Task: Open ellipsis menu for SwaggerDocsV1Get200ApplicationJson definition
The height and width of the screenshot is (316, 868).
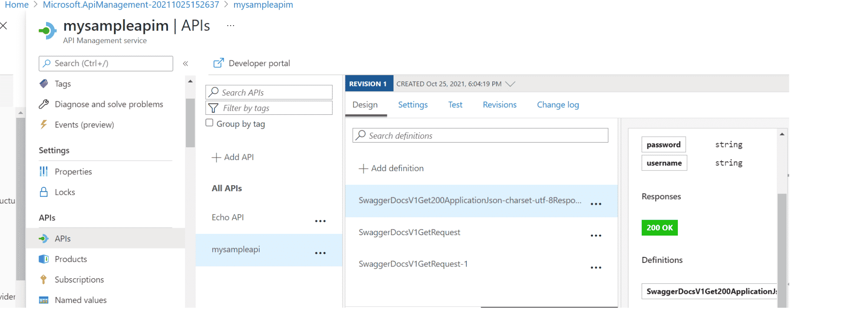Action: (x=596, y=203)
